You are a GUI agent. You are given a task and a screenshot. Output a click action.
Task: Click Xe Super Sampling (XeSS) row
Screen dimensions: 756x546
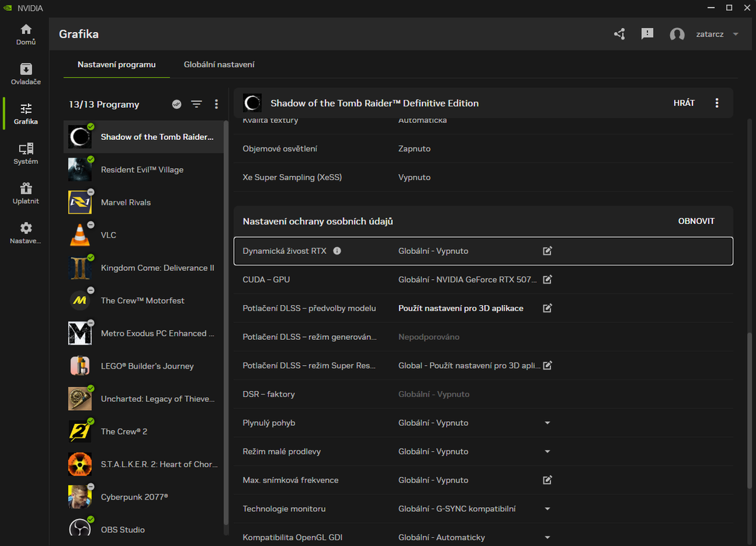click(x=483, y=177)
